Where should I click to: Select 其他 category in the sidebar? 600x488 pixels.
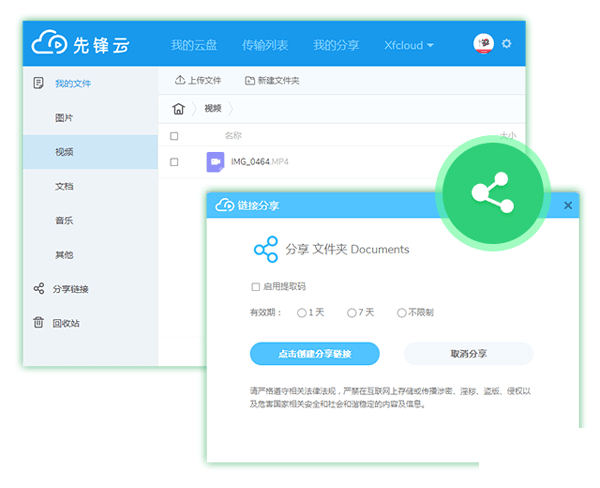[64, 255]
